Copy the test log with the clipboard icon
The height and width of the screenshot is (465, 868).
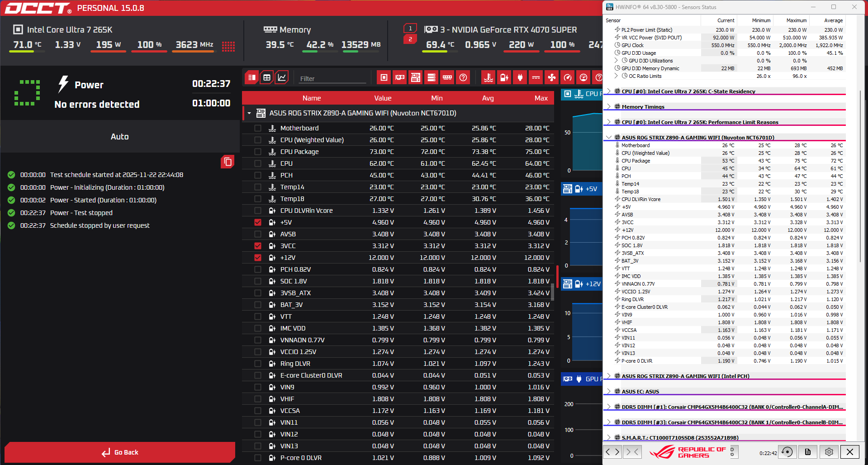point(228,162)
